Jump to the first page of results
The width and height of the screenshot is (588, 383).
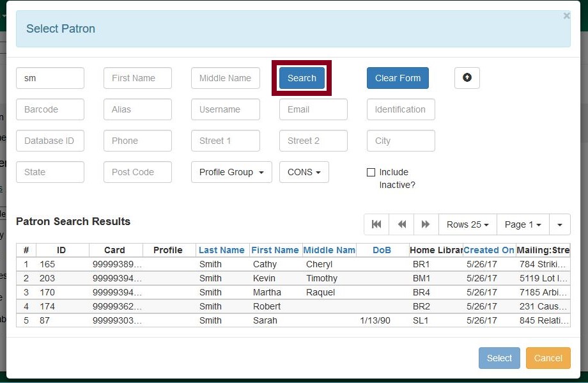[376, 224]
